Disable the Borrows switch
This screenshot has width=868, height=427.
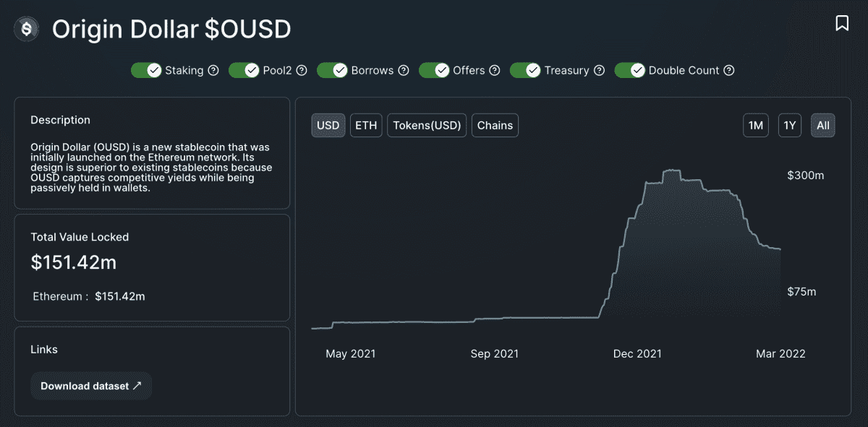[332, 70]
